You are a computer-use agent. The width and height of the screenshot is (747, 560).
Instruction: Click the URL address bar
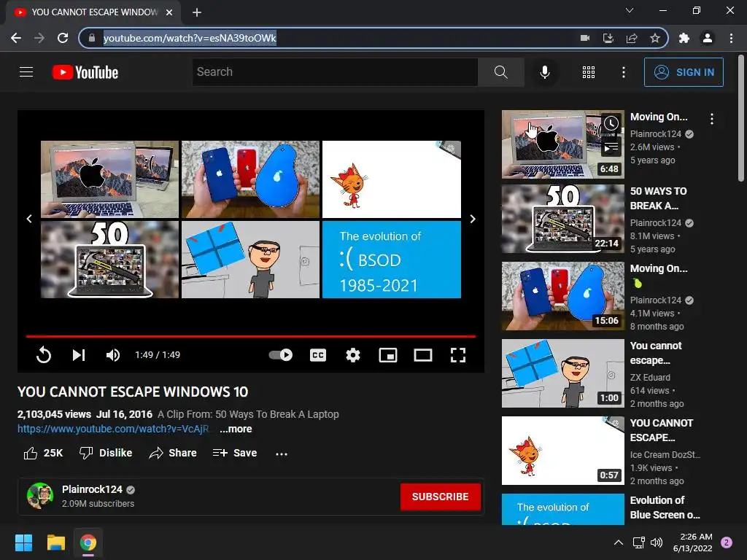coord(333,38)
